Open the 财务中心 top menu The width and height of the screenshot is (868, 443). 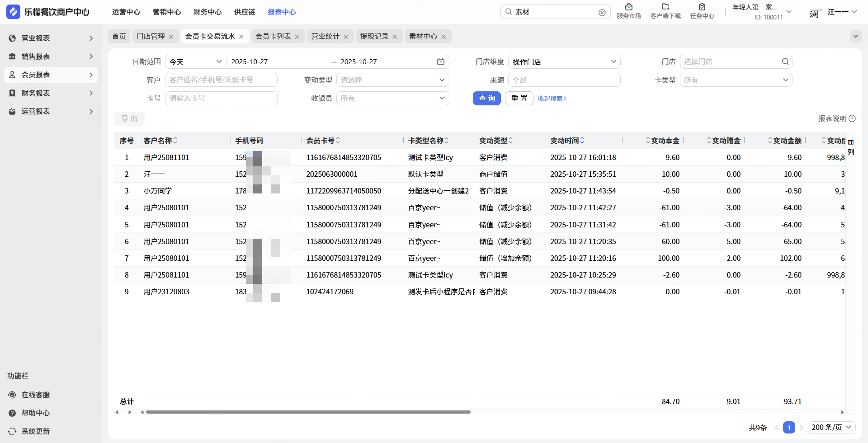click(x=207, y=12)
